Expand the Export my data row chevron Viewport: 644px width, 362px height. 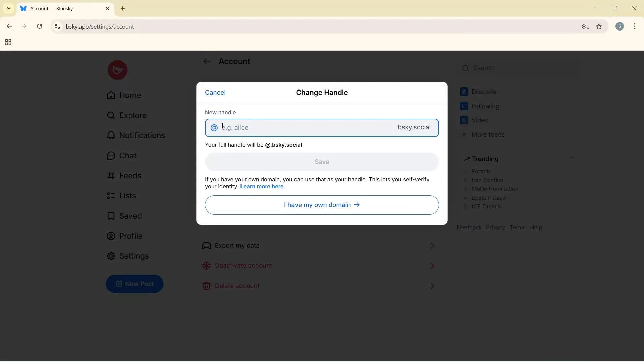click(x=432, y=245)
